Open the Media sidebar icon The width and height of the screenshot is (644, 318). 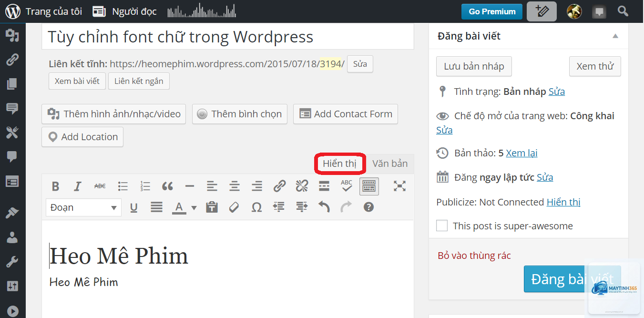(x=12, y=36)
